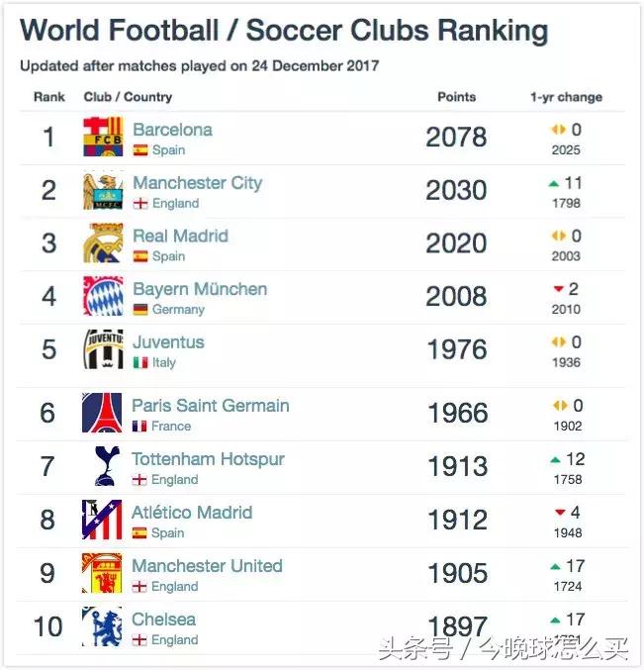Click the 1-yr change column header
644x670 pixels.
tap(566, 97)
